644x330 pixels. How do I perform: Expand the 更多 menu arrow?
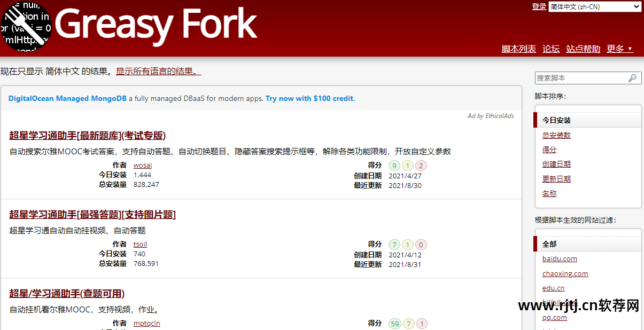[630, 49]
